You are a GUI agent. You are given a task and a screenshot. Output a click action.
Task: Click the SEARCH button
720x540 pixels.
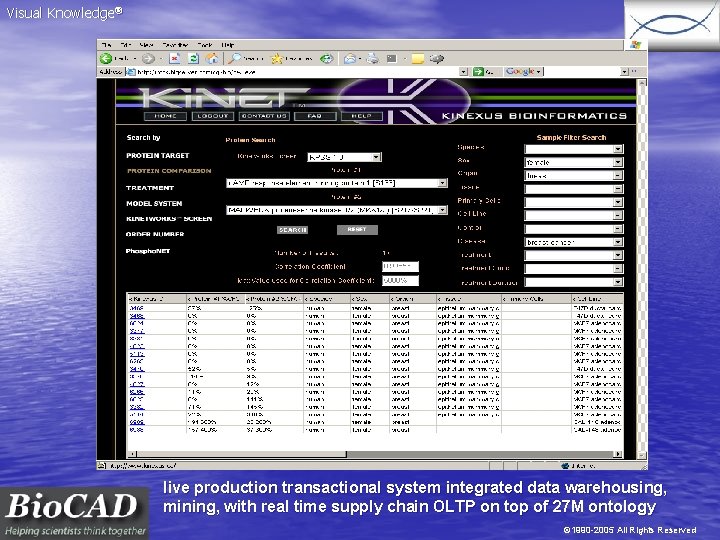[292, 230]
